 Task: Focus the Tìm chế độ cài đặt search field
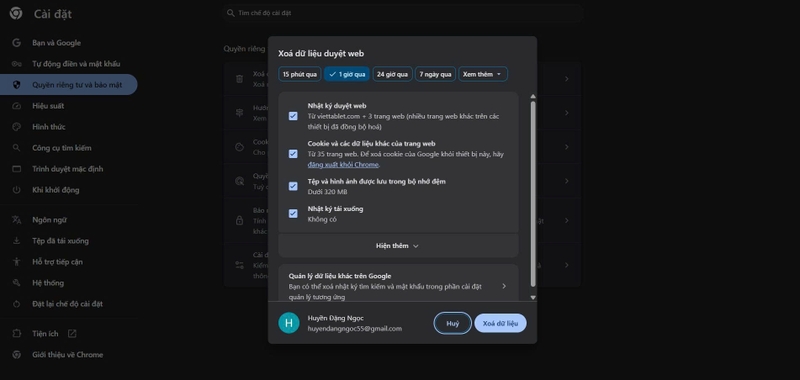tap(403, 13)
